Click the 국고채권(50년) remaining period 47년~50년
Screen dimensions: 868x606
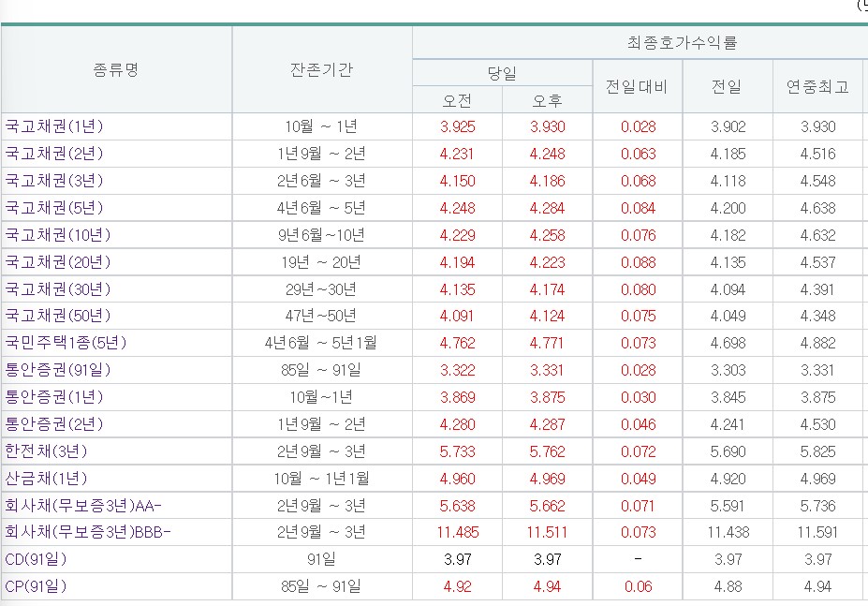(x=321, y=317)
